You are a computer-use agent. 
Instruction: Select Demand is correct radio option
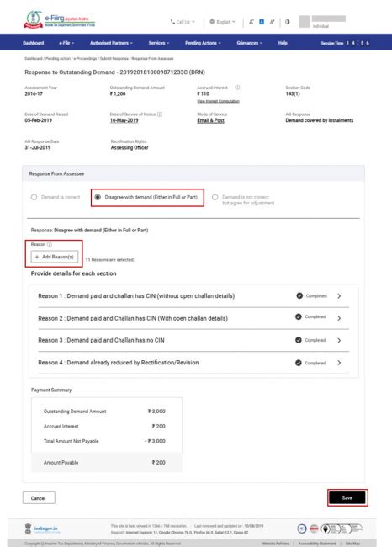coord(34,197)
